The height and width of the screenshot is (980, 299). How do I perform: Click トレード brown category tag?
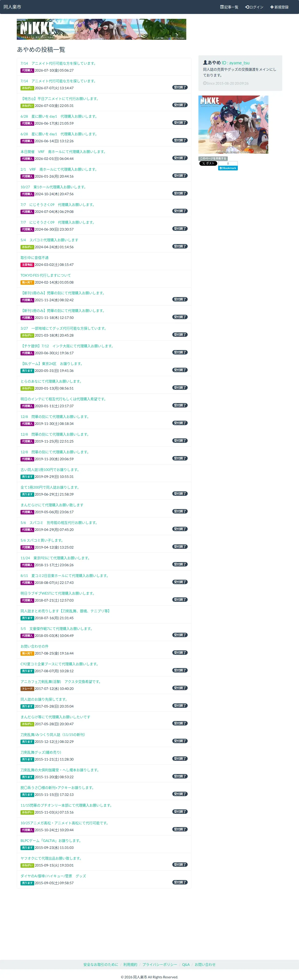[27, 689]
